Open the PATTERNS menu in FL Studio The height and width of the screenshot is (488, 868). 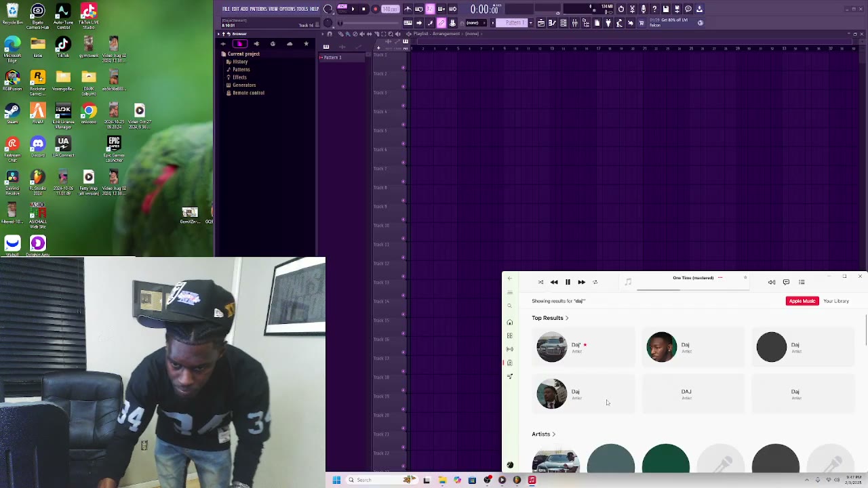(x=258, y=9)
